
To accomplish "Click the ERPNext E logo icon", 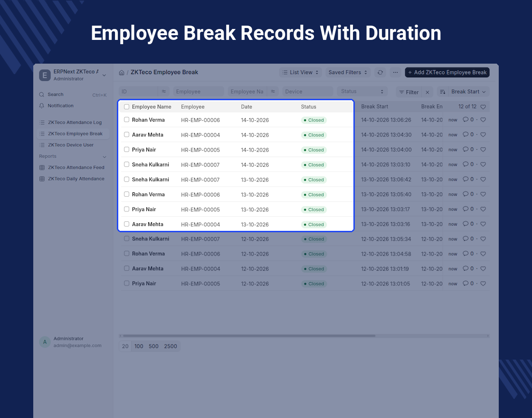I will pos(45,75).
